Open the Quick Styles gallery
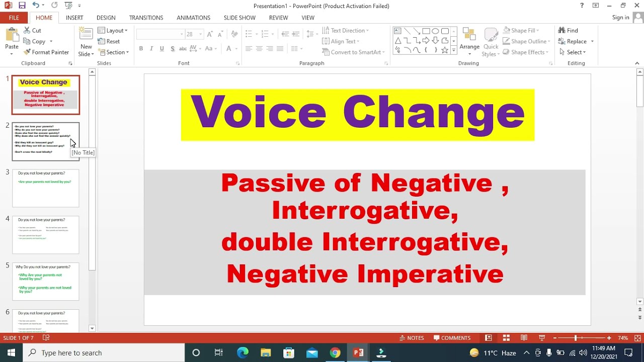The image size is (644, 362). point(491,42)
